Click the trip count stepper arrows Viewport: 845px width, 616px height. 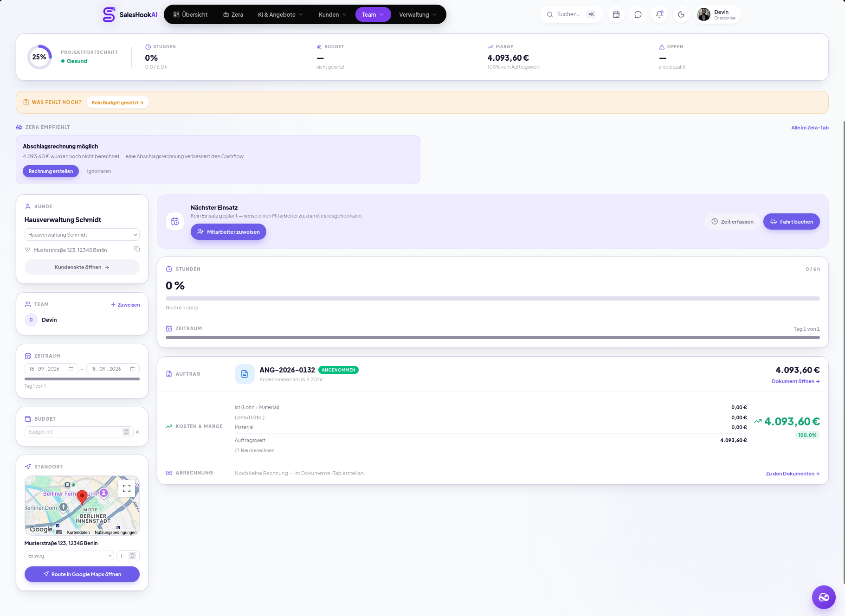(132, 556)
